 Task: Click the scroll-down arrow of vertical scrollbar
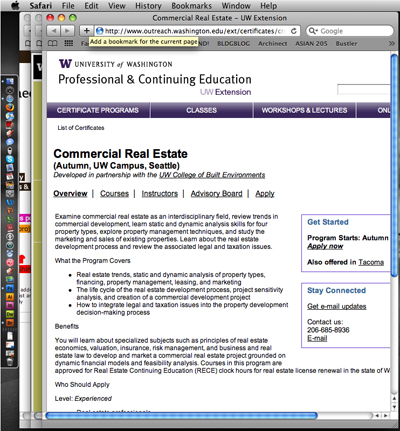(x=394, y=407)
